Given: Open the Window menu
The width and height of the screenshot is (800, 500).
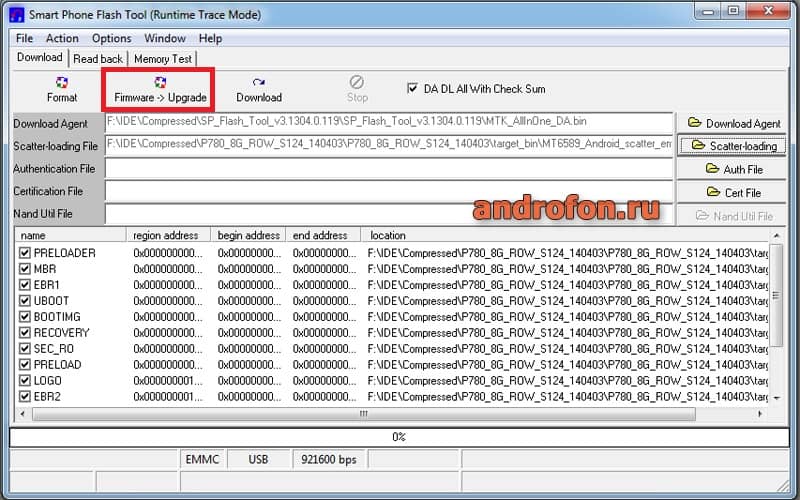Looking at the screenshot, I should [165, 38].
